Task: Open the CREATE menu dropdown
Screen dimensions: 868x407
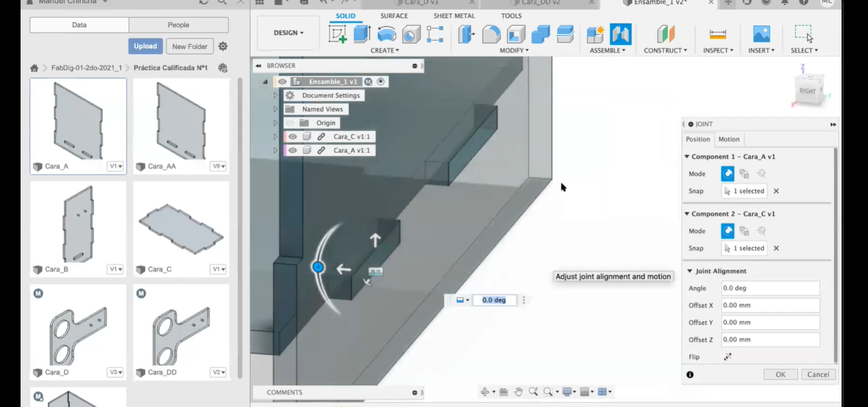Action: coord(384,51)
